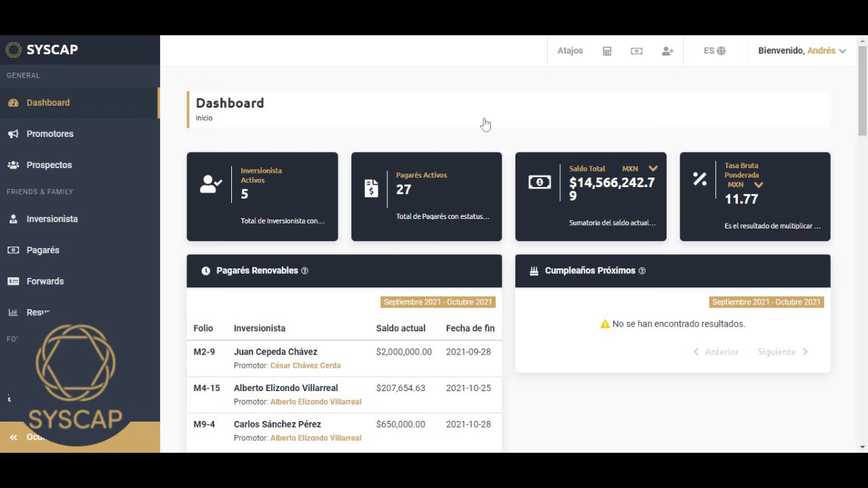Click the page vertical scrollbar
Image resolution: width=868 pixels, height=488 pixels.
click(x=862, y=91)
